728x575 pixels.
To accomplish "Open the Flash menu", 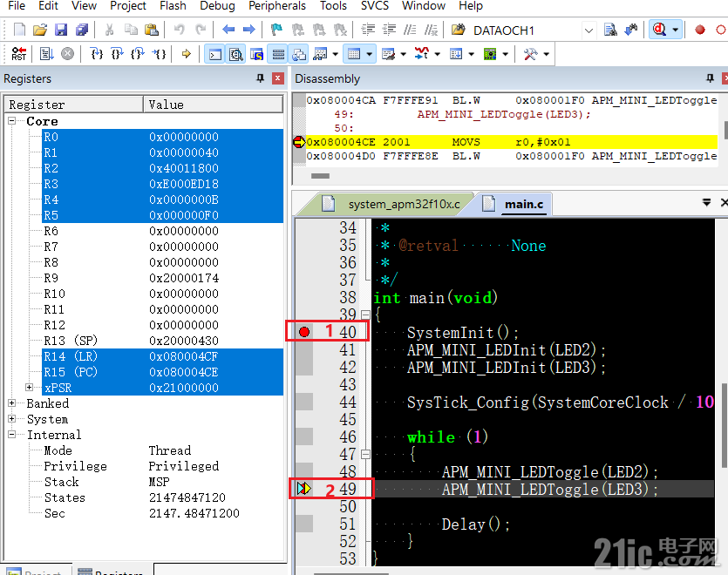I will click(x=173, y=6).
